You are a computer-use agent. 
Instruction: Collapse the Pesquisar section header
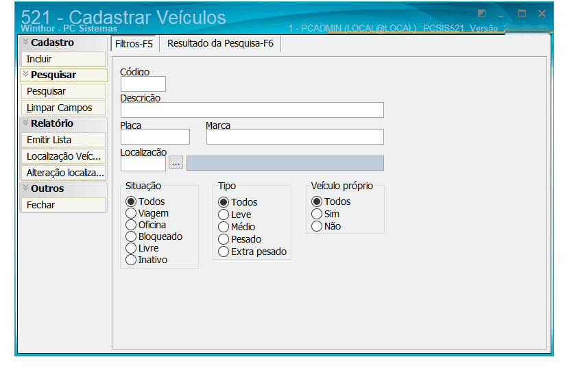point(64,75)
